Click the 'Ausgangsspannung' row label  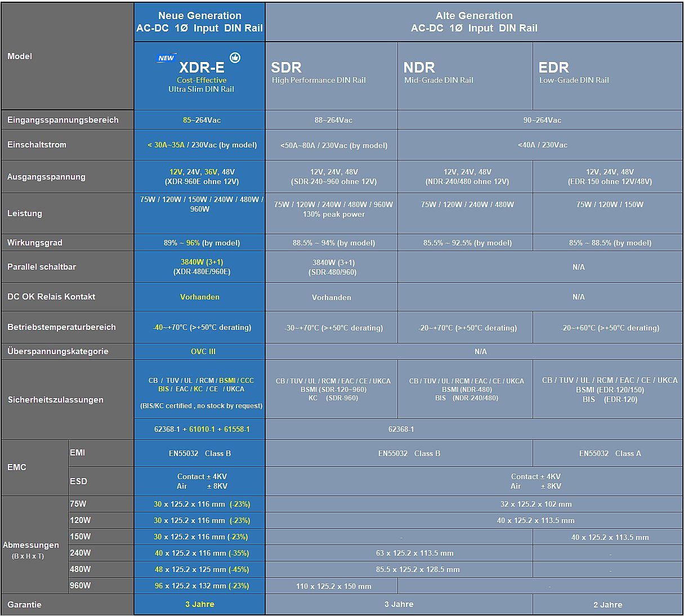click(x=46, y=177)
